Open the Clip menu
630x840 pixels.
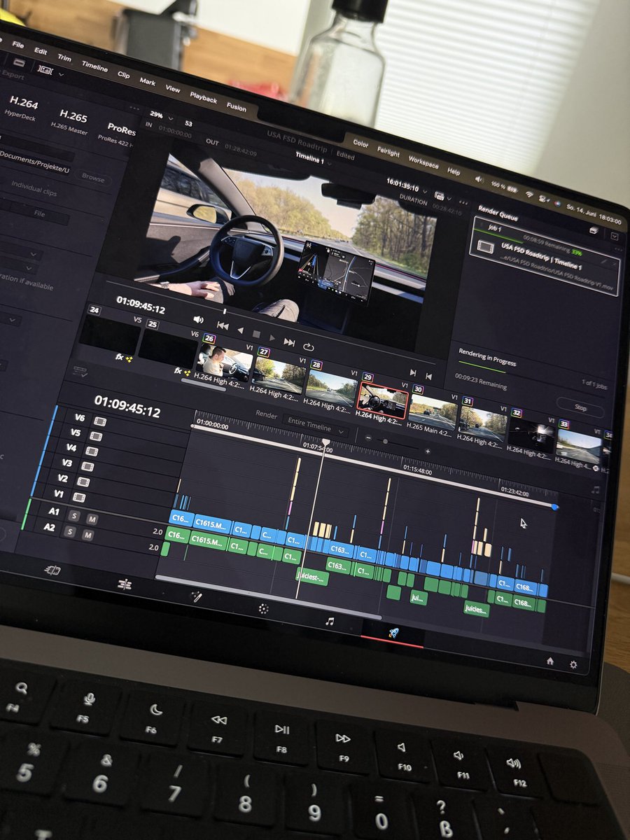123,75
